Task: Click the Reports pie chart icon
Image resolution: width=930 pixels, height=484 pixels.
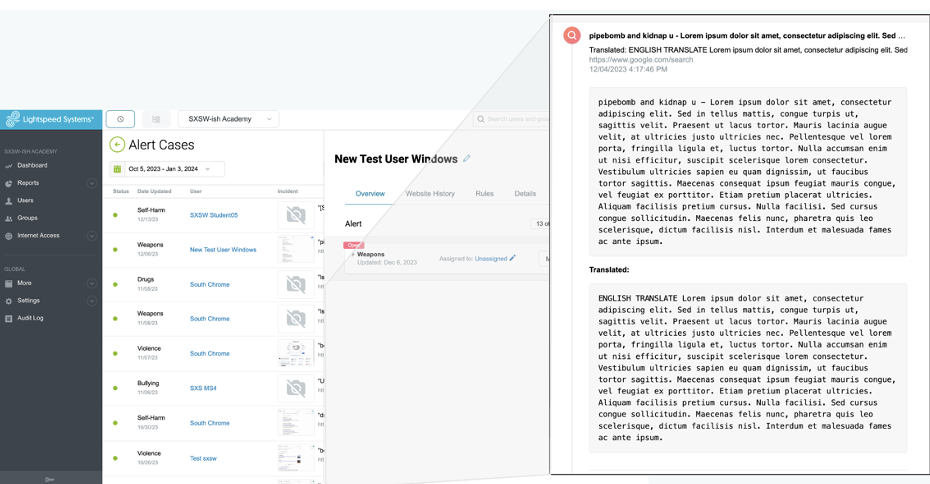Action: click(x=8, y=184)
